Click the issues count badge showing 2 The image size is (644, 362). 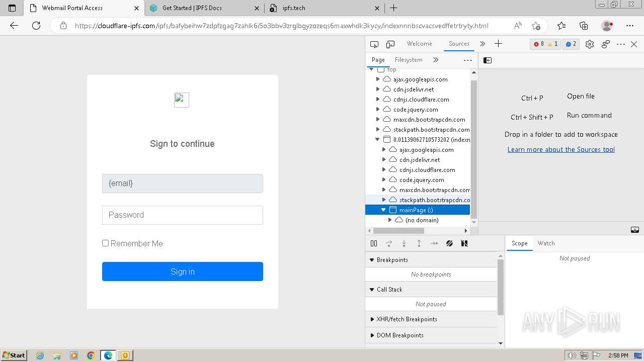click(x=571, y=44)
